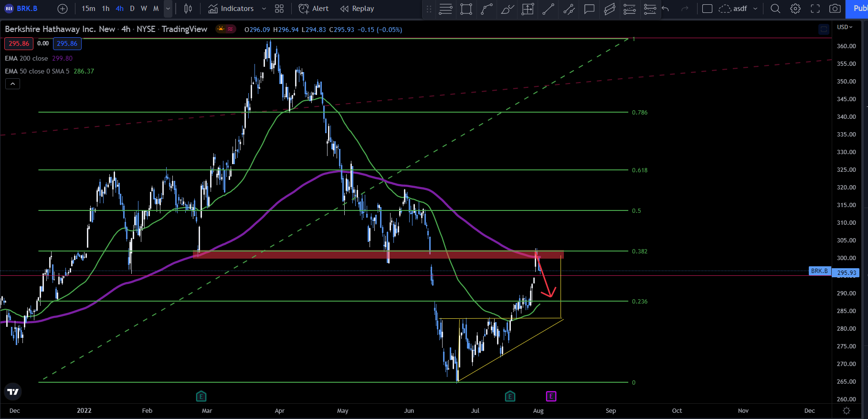868x419 pixels.
Task: Open the asdf layout dropdown
Action: [x=755, y=9]
